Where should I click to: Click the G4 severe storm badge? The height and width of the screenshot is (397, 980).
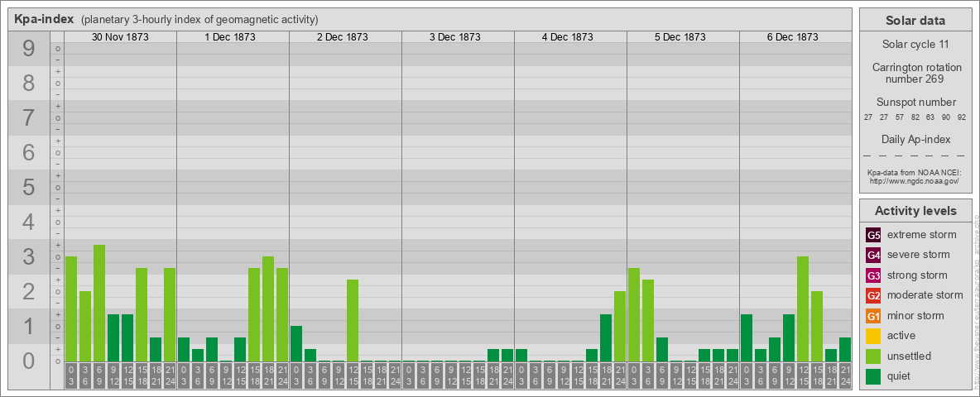click(x=873, y=256)
